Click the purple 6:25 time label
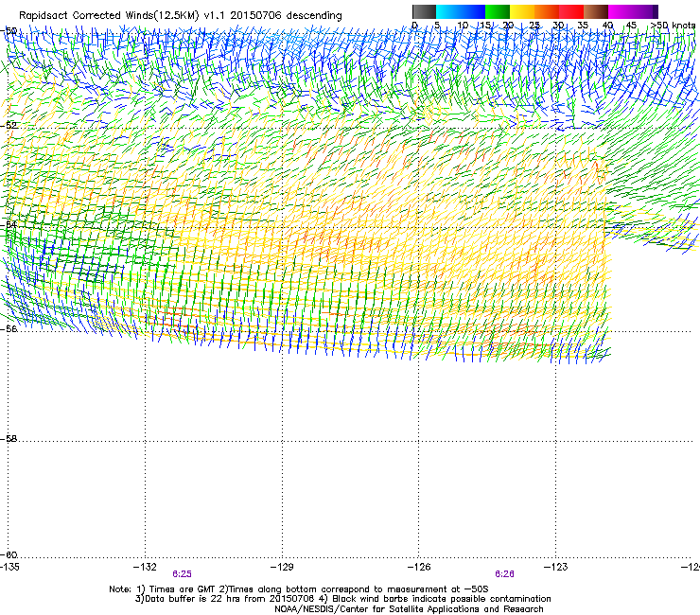Image resolution: width=700 pixels, height=615 pixels. (x=183, y=574)
